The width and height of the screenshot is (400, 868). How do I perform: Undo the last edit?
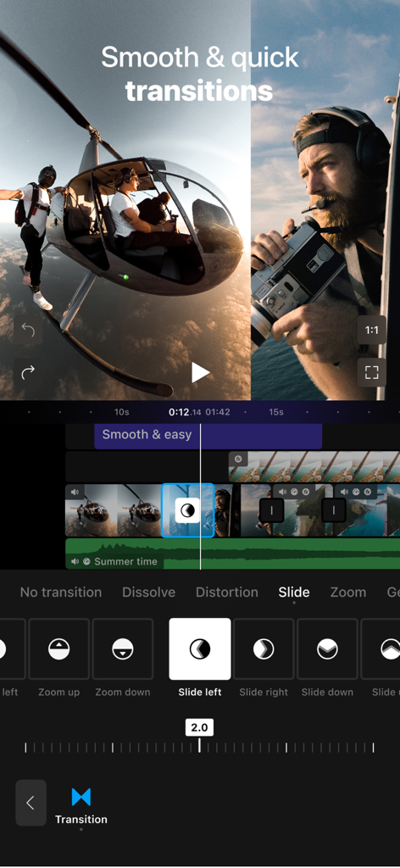tap(28, 331)
